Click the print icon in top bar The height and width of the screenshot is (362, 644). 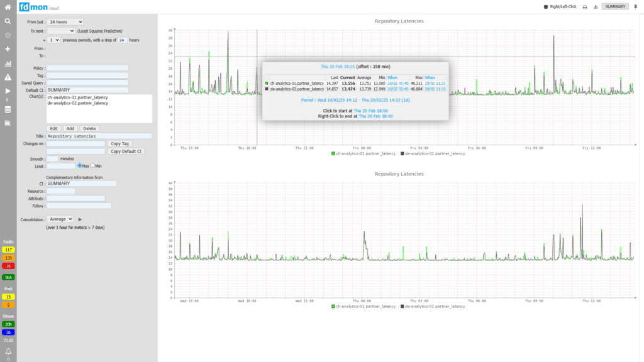585,6
